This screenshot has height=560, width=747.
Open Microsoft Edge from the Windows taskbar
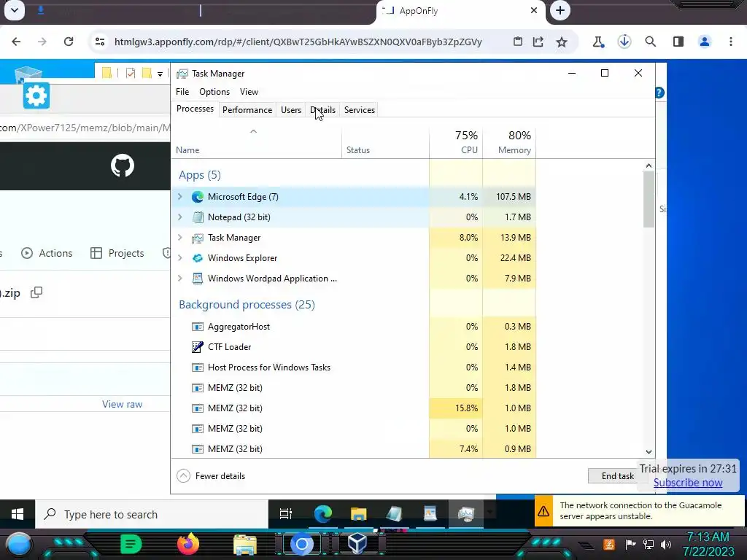pyautogui.click(x=322, y=514)
